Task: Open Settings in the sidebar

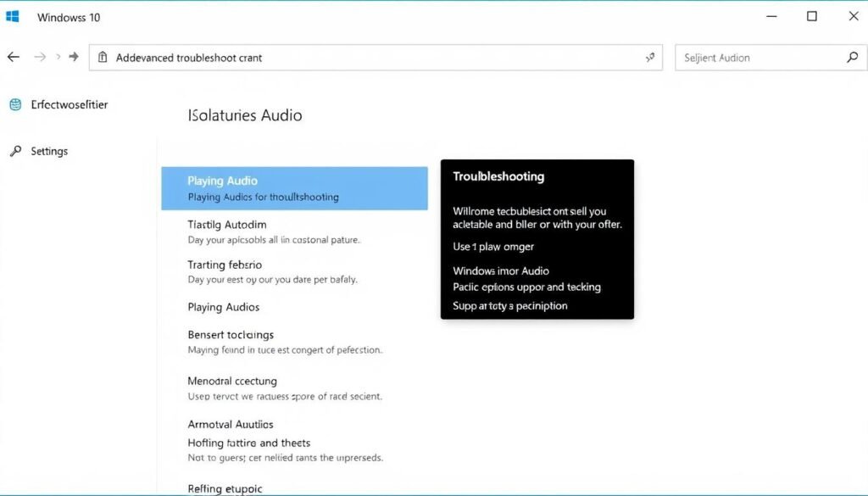Action: coord(49,151)
